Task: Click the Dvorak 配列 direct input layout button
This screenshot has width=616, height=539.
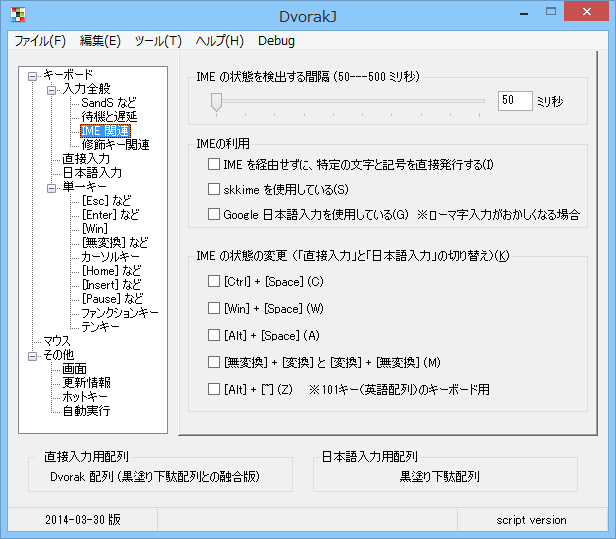Action: tap(161, 477)
